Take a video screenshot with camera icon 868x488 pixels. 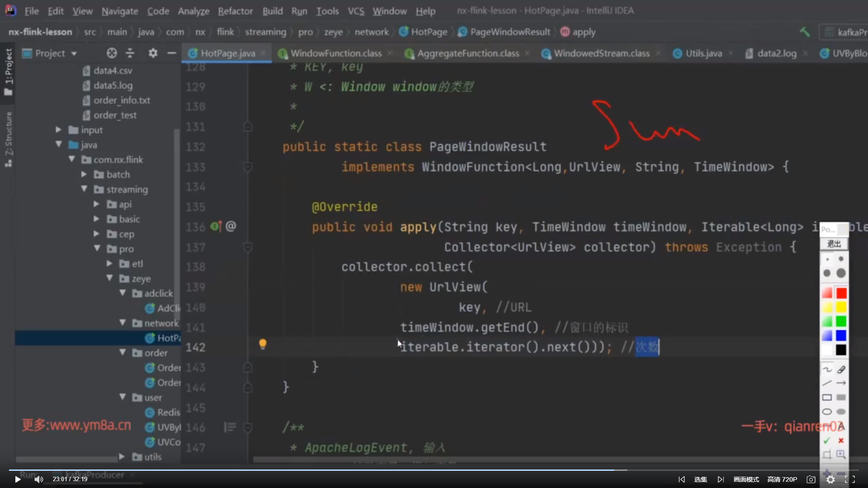pyautogui.click(x=811, y=479)
